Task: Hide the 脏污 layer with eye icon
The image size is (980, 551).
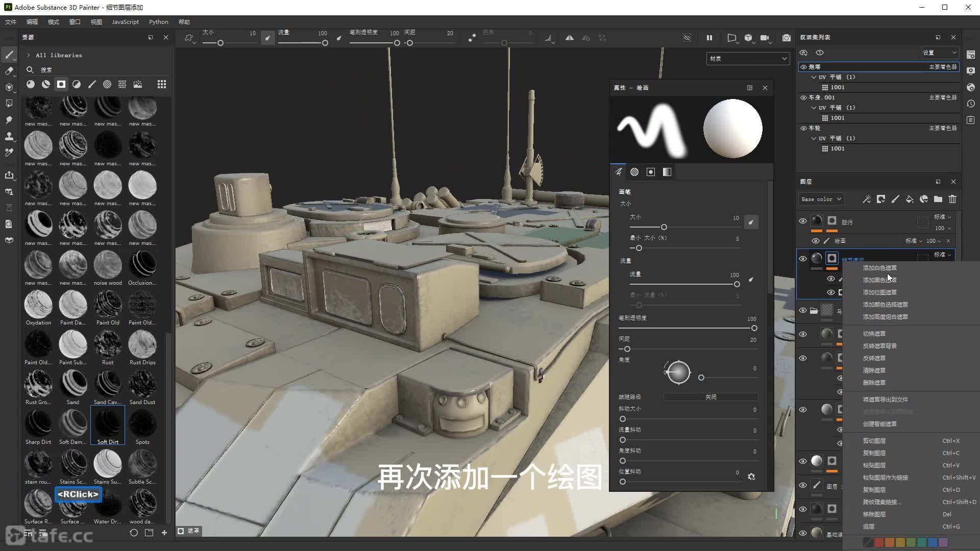Action: click(x=803, y=221)
